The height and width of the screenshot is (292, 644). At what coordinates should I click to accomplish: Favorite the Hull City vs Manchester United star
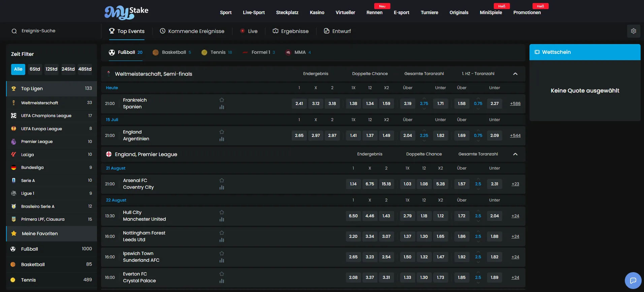(222, 212)
